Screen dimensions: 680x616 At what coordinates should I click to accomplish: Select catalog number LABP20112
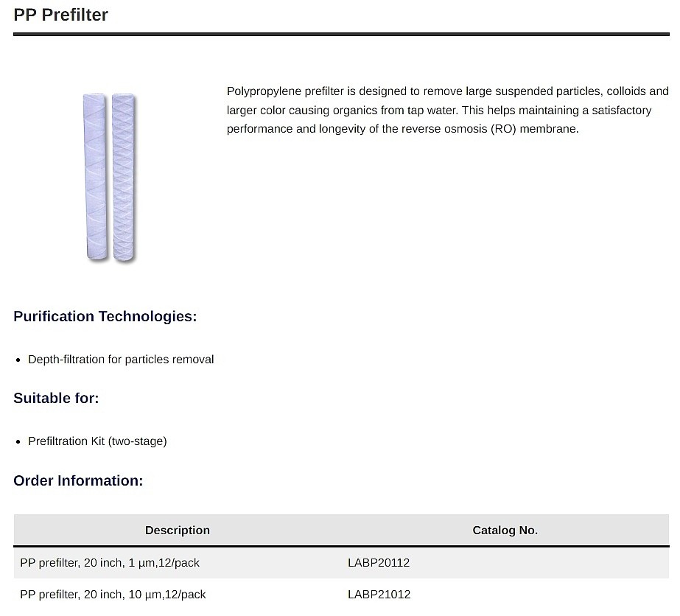coord(379,563)
